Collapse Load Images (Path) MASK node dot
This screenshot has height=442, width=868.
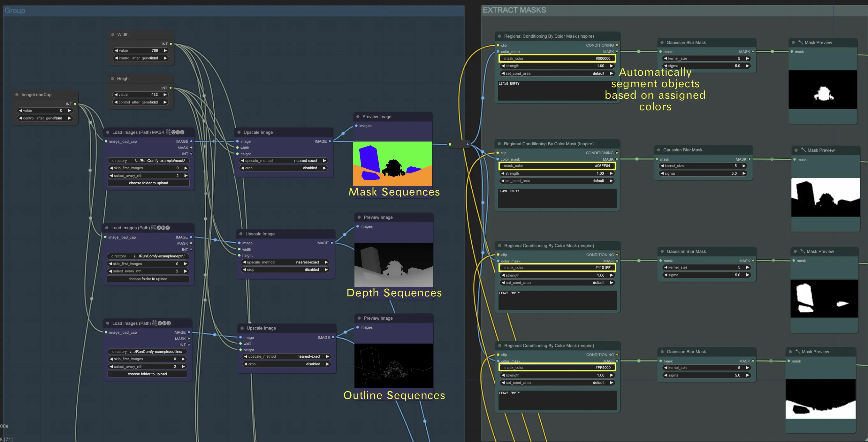[x=108, y=133]
